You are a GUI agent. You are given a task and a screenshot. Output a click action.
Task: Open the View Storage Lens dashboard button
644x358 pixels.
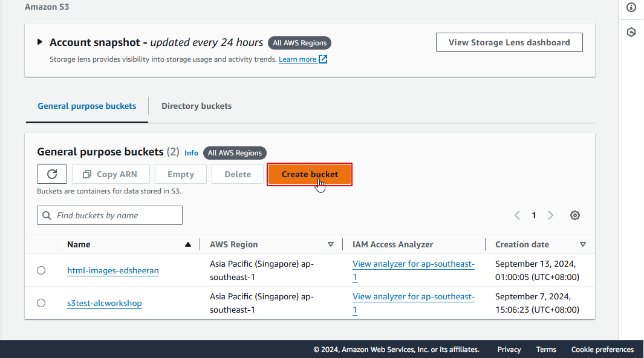click(x=509, y=42)
